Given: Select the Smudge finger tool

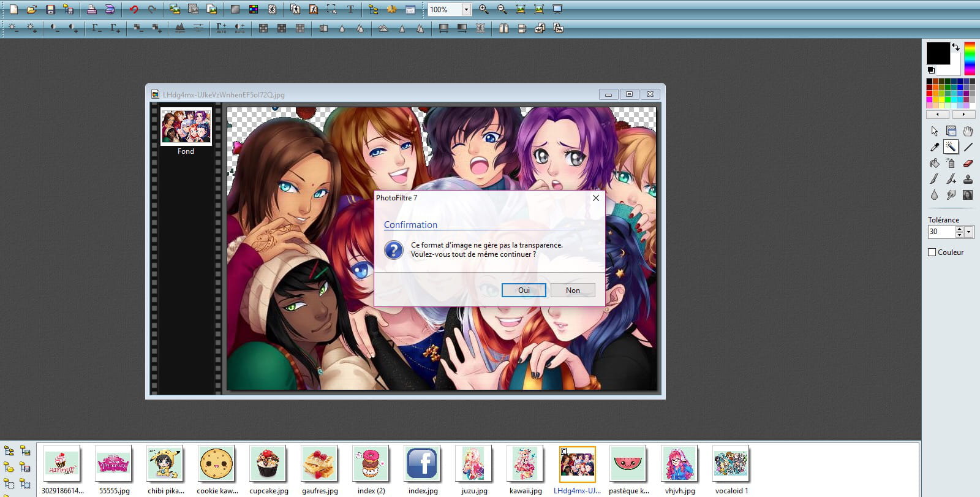Looking at the screenshot, I should (951, 195).
